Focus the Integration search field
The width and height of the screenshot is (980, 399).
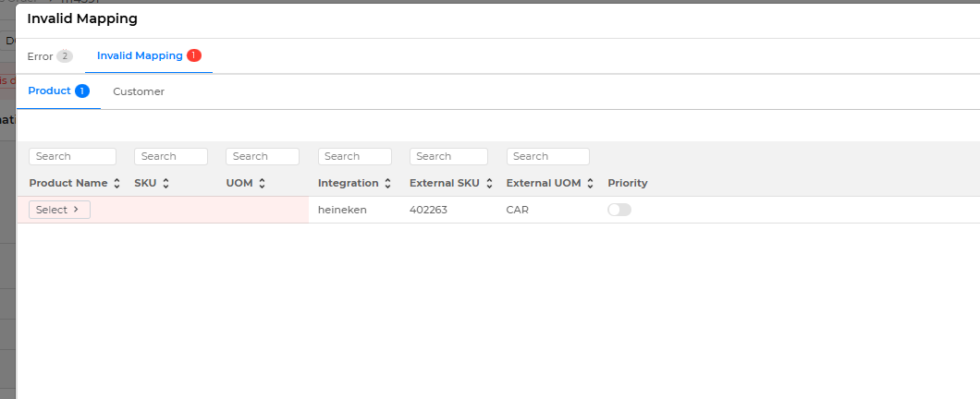354,156
